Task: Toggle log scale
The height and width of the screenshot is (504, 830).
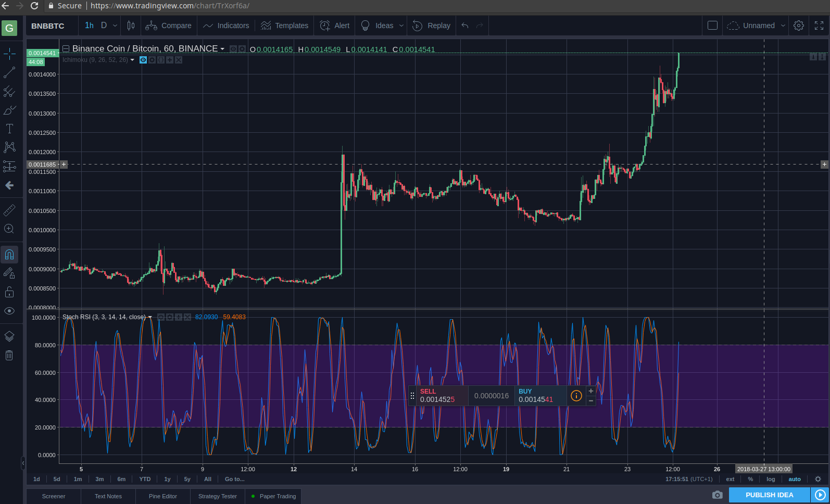Action: coord(771,479)
